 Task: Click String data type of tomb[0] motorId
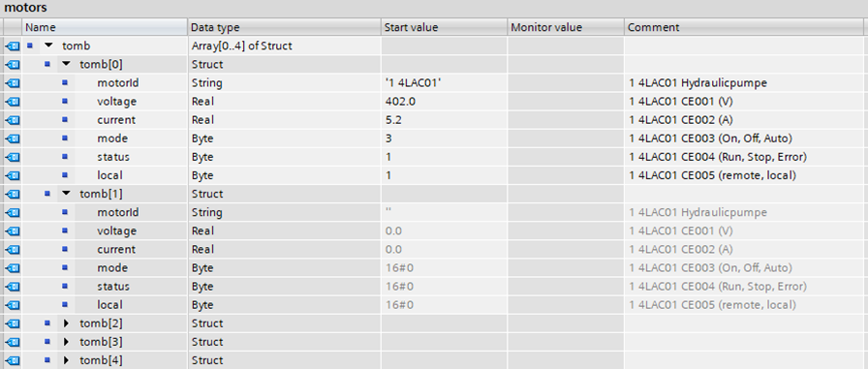point(285,83)
